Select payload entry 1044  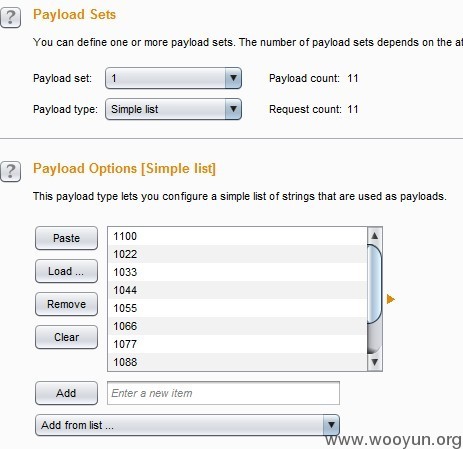(x=237, y=290)
